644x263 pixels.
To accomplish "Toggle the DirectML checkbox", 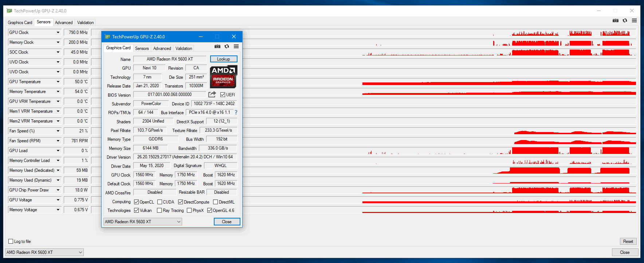I will coord(216,202).
